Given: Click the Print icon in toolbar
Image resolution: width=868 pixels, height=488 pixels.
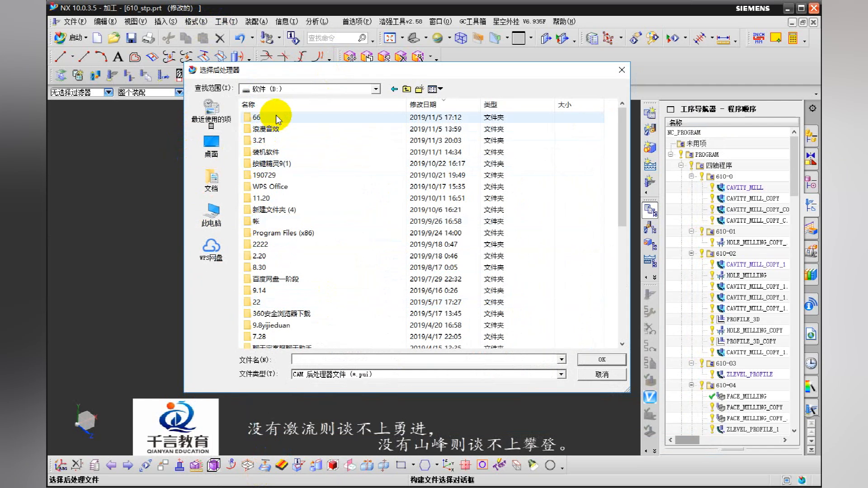Looking at the screenshot, I should [x=148, y=38].
